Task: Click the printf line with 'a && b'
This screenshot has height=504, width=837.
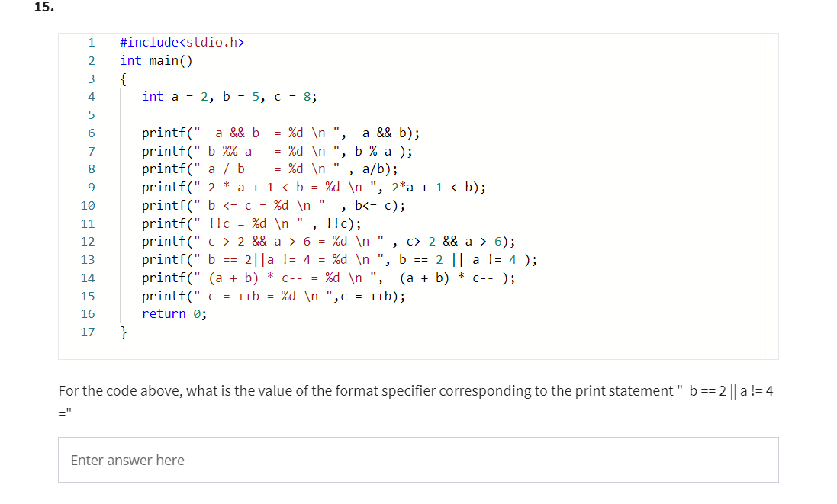Action: pyautogui.click(x=281, y=133)
